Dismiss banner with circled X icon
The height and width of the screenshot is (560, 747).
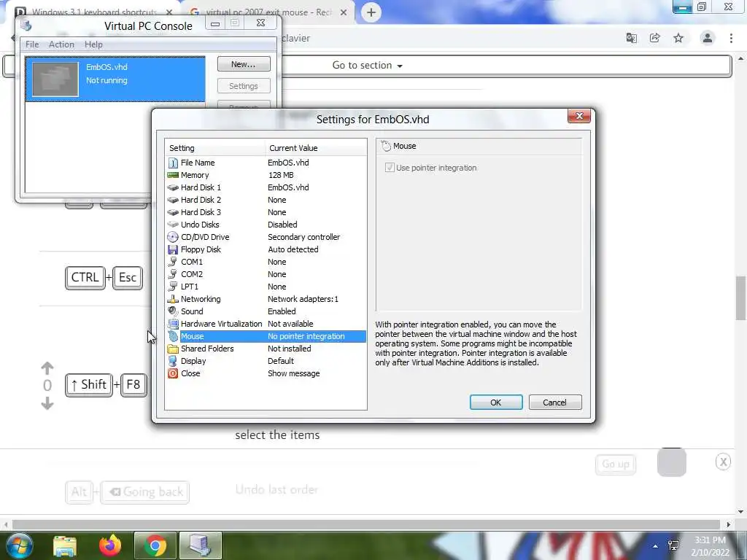pos(723,462)
